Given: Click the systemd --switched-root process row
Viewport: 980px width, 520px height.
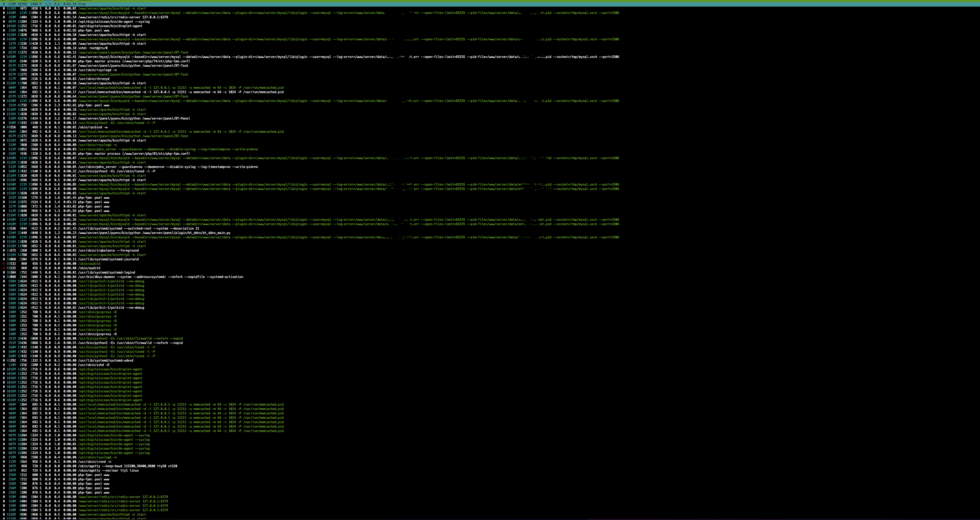Looking at the screenshot, I should click(x=139, y=228).
